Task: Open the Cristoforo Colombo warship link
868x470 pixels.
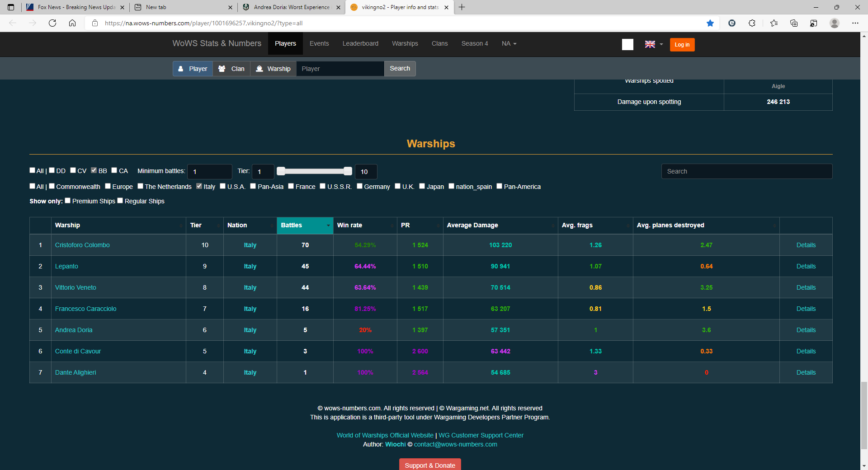Action: [82, 245]
